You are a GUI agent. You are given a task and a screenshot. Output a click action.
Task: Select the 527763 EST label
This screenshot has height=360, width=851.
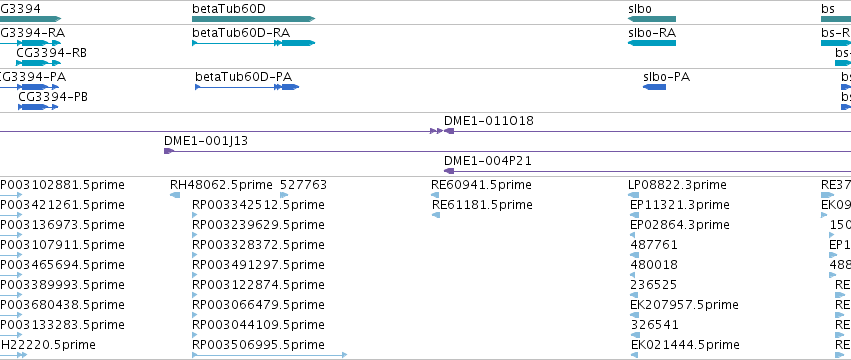tap(303, 185)
